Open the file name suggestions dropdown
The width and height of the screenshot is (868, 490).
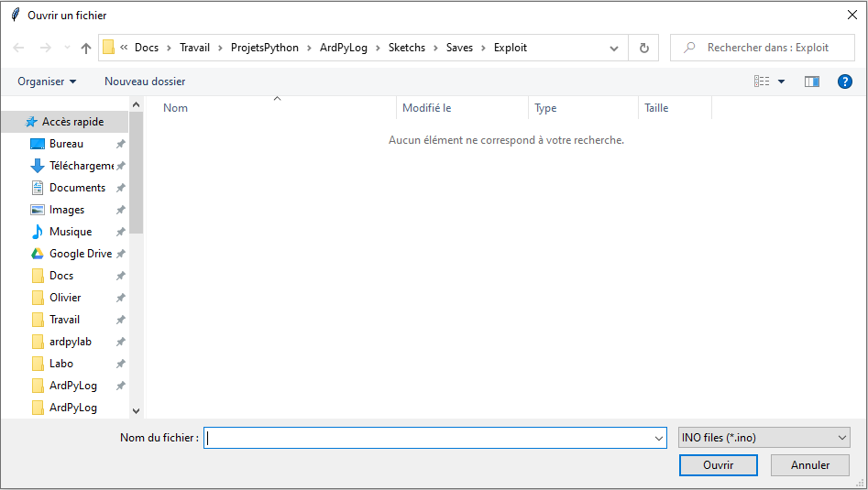(658, 439)
